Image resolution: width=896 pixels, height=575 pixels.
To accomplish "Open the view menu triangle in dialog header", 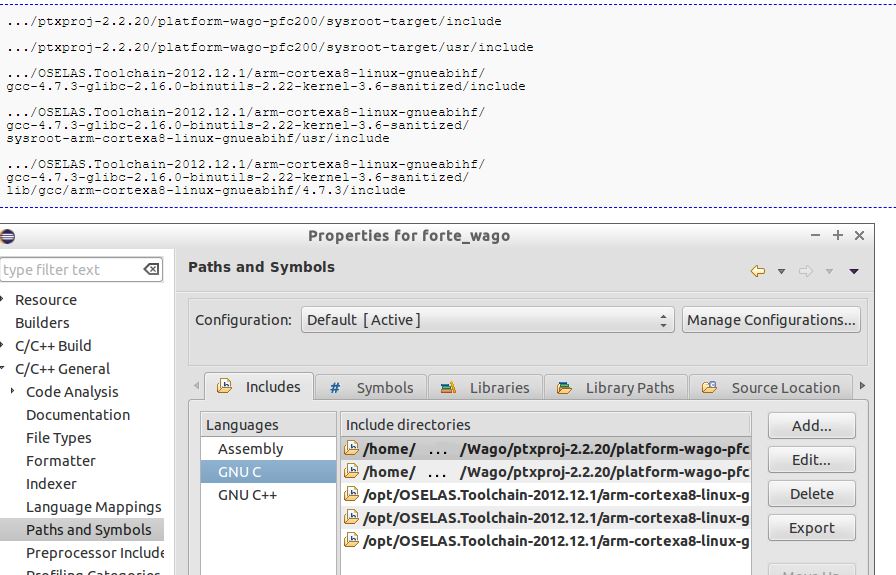I will coord(854,271).
